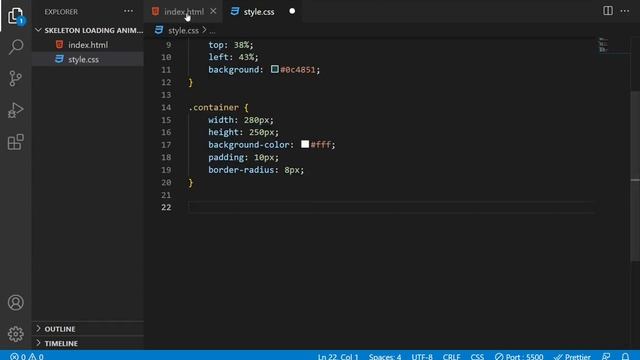Expand the Timeline section
This screenshot has height=360, width=640.
(x=88, y=343)
